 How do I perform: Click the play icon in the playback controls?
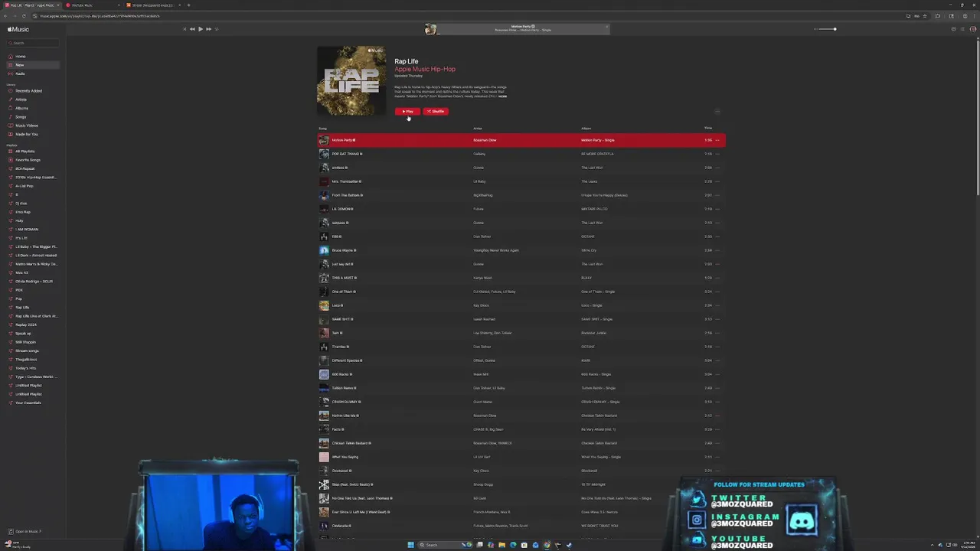tap(200, 29)
